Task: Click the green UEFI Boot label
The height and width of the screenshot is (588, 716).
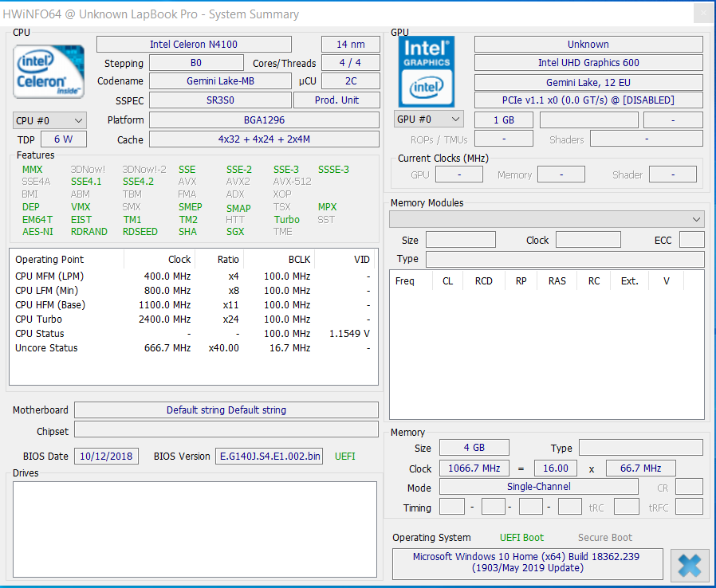Action: tap(521, 538)
